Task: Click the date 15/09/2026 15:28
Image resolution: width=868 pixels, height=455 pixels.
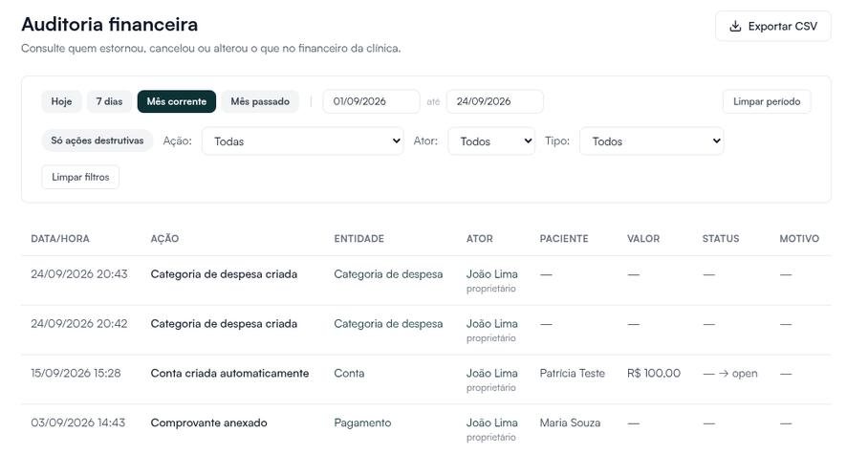Action: pyautogui.click(x=76, y=373)
